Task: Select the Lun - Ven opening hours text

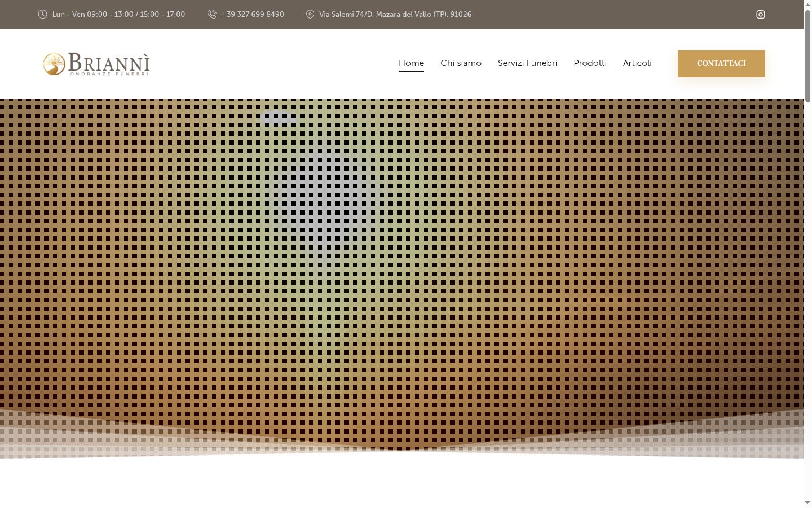Action: (x=118, y=14)
